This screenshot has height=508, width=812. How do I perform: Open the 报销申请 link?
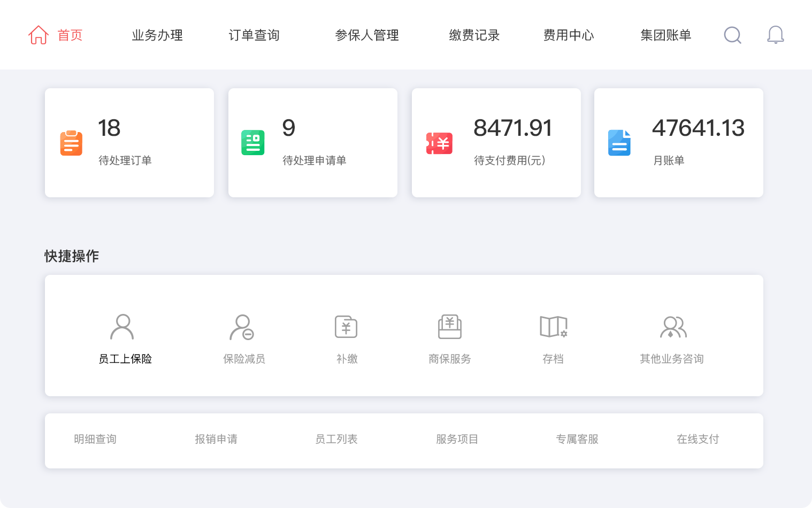pos(216,439)
